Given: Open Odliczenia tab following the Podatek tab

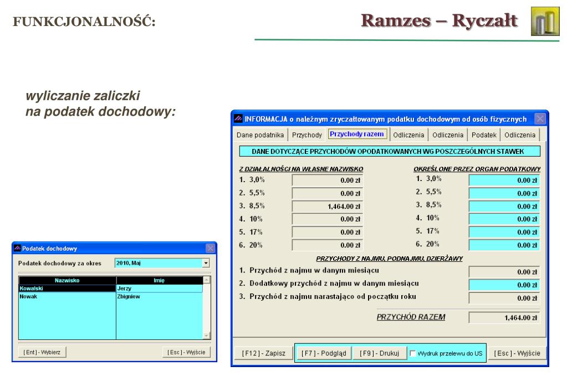Looking at the screenshot, I should (520, 135).
